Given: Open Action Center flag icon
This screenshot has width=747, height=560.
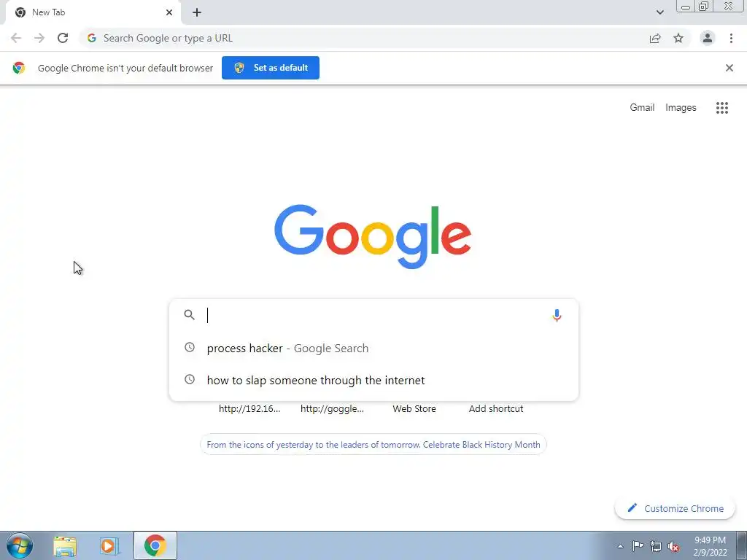Looking at the screenshot, I should tap(638, 546).
